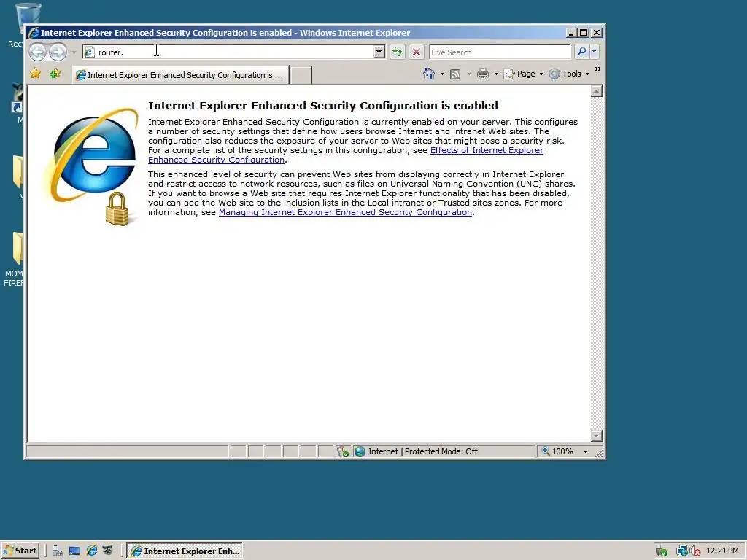Viewport: 747px width, 560px height.
Task: Click the Show Desktop quick launch icon
Action: (74, 551)
